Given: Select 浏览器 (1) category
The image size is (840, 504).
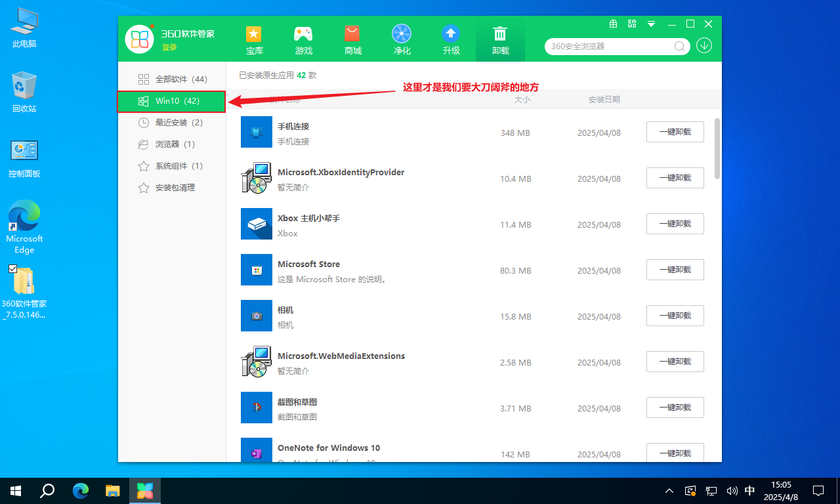Looking at the screenshot, I should click(x=172, y=144).
